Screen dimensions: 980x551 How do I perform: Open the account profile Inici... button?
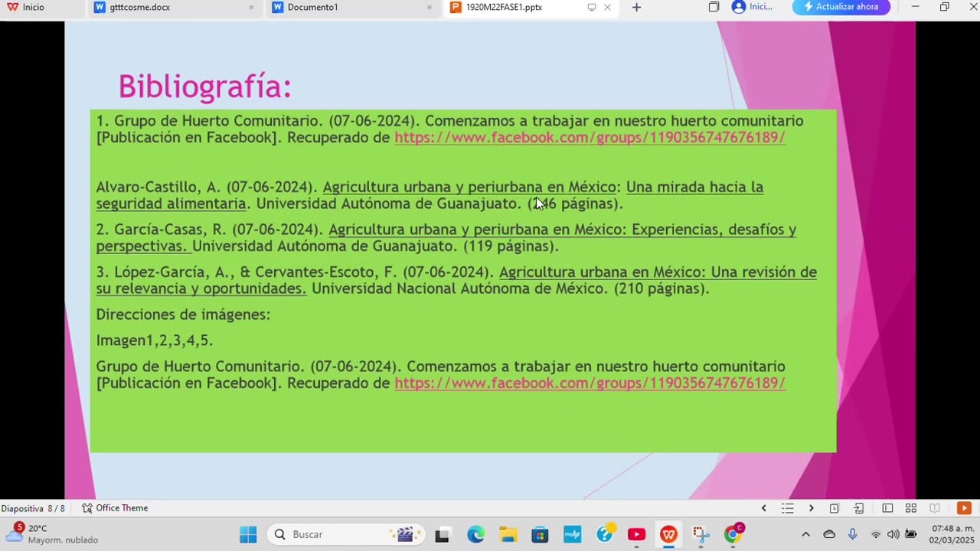752,7
